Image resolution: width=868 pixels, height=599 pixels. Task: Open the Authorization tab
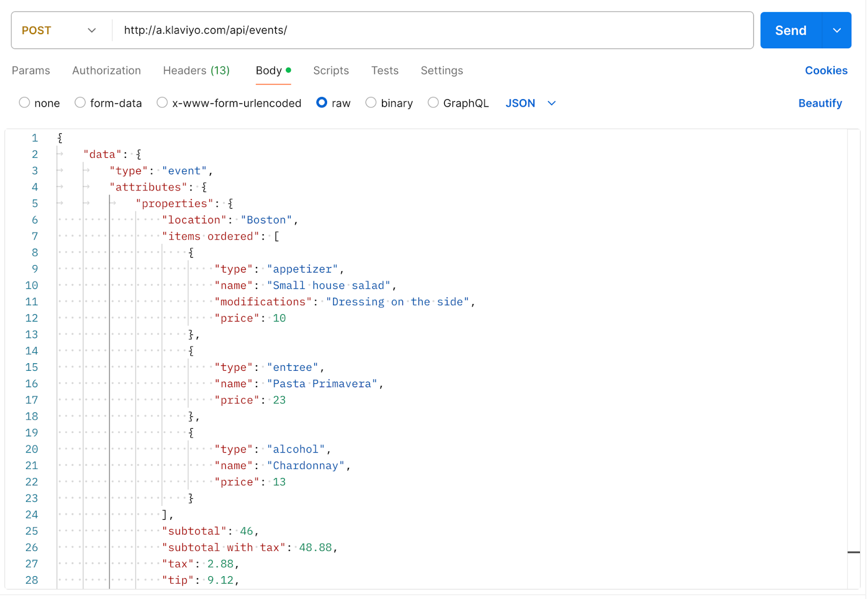[x=106, y=70]
